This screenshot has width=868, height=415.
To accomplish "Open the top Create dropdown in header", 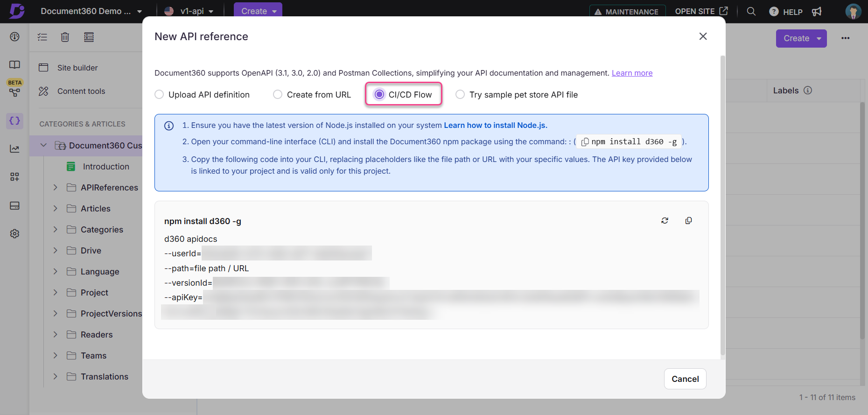I will pos(258,11).
